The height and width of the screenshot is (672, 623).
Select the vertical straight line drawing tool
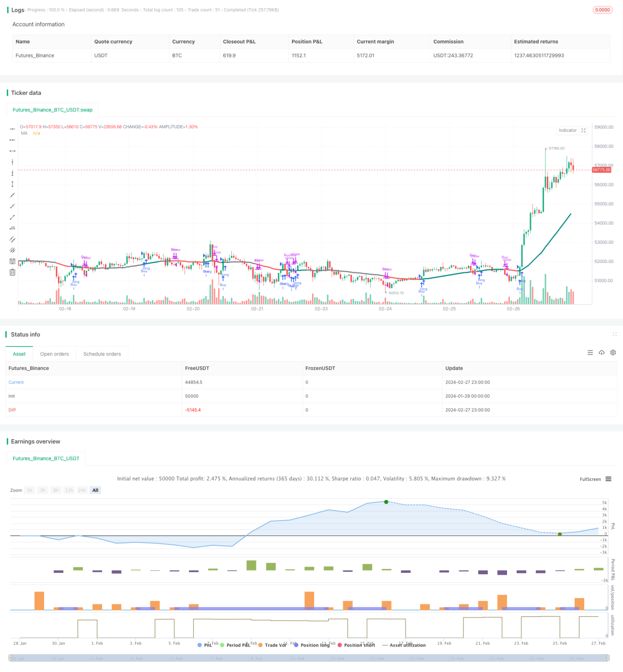click(x=12, y=162)
